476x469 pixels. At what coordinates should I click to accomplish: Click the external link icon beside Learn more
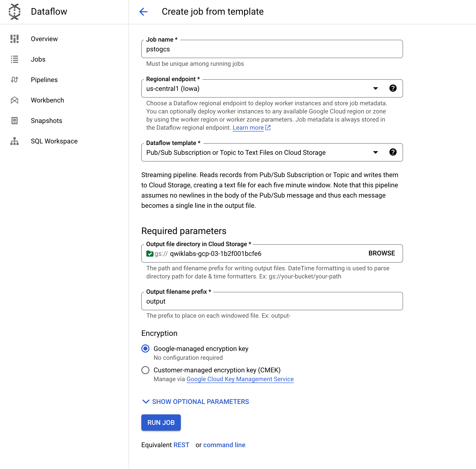(268, 128)
